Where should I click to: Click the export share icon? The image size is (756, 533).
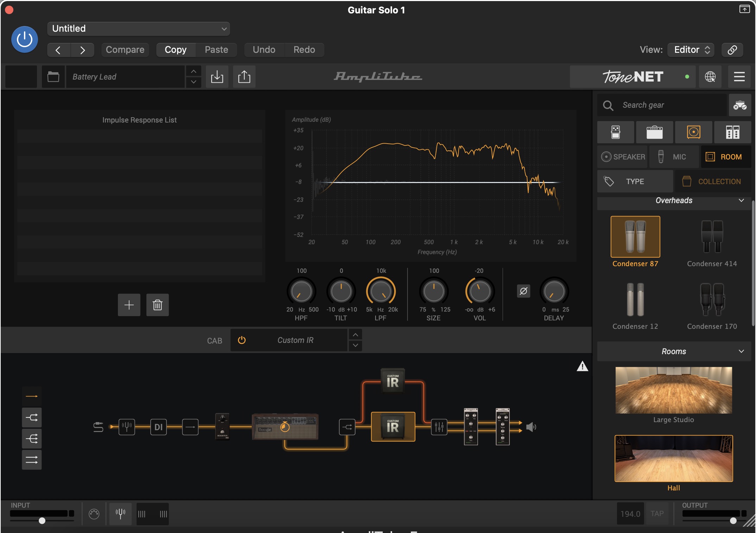pos(244,76)
